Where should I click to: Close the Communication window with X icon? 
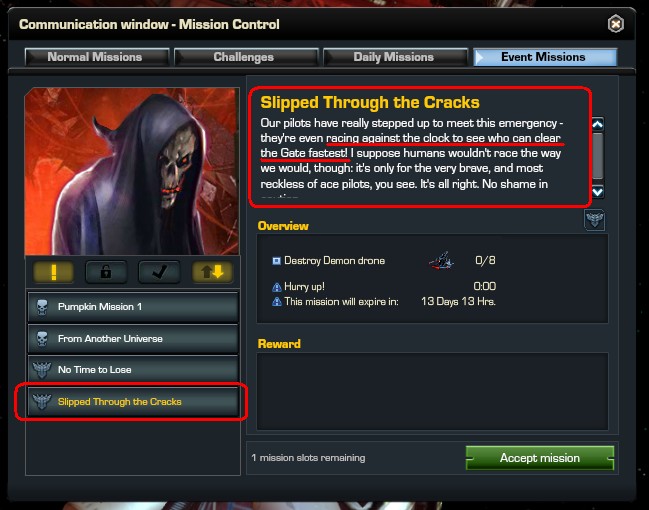click(x=615, y=24)
